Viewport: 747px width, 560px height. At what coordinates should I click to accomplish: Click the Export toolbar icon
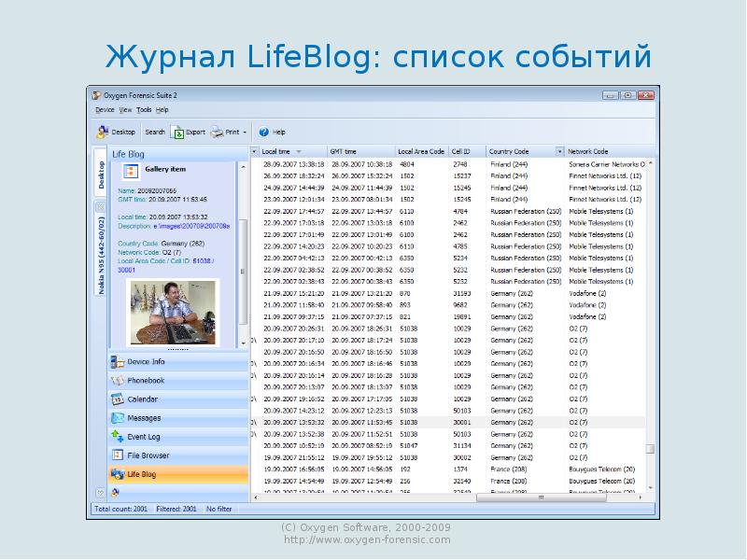click(177, 133)
